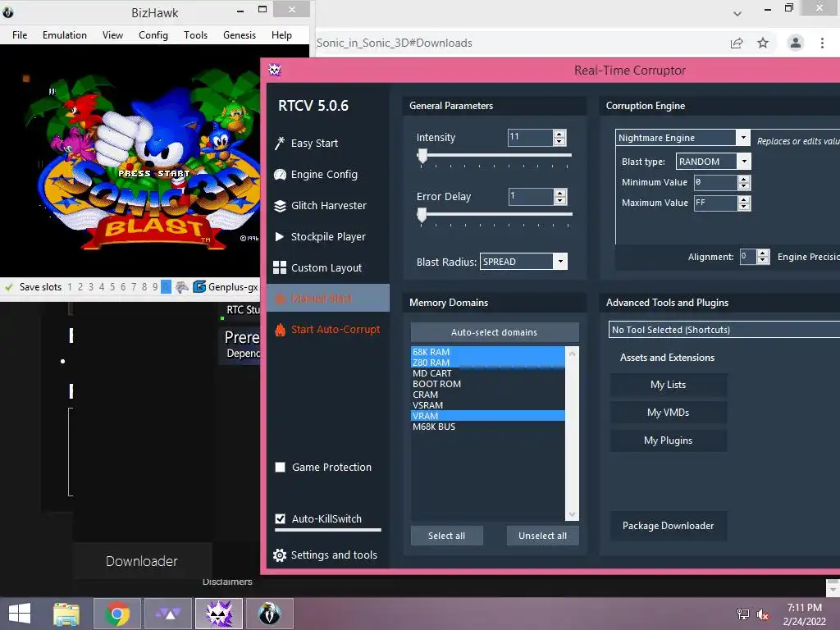Click BizHawk title bar app icon
The image size is (840, 630).
click(8, 11)
